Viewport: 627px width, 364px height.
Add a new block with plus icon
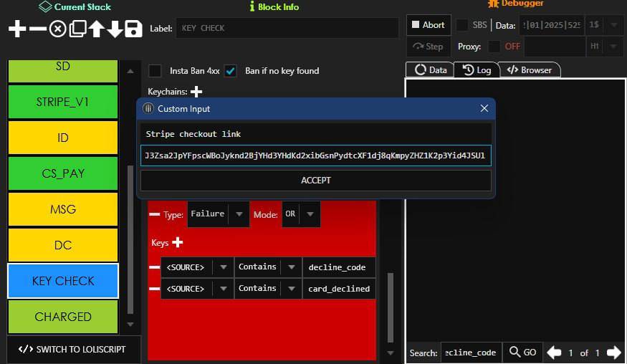[17, 29]
